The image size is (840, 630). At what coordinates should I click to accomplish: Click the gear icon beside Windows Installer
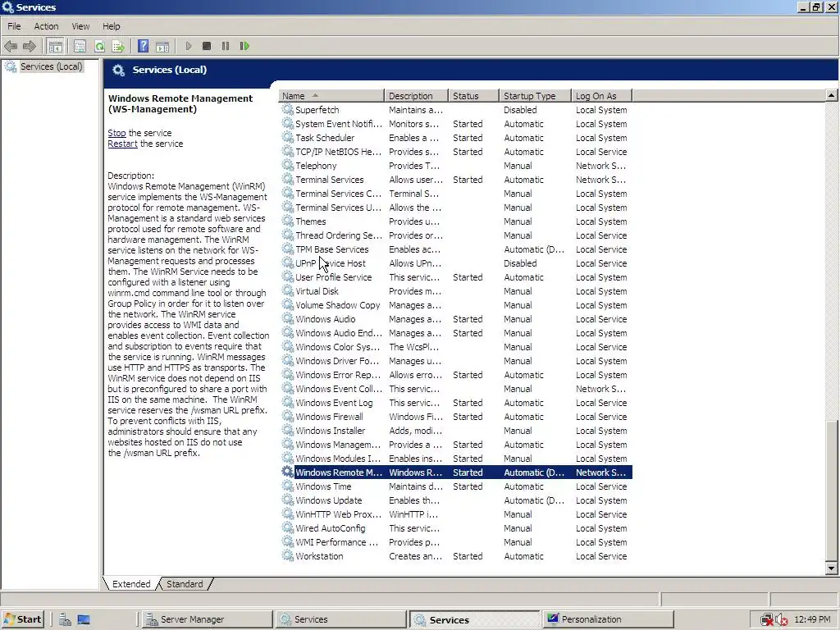tap(288, 431)
